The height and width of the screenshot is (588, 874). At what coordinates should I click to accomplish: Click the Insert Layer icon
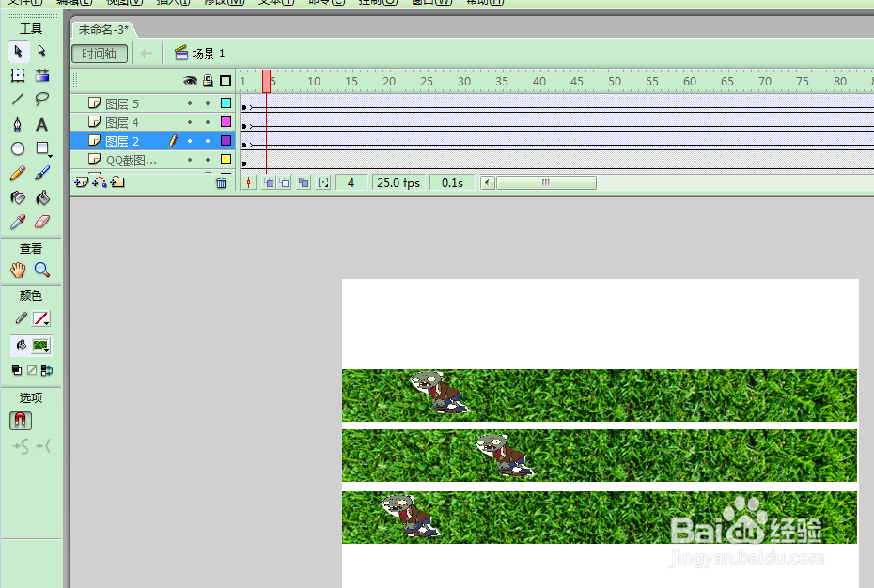pyautogui.click(x=82, y=182)
